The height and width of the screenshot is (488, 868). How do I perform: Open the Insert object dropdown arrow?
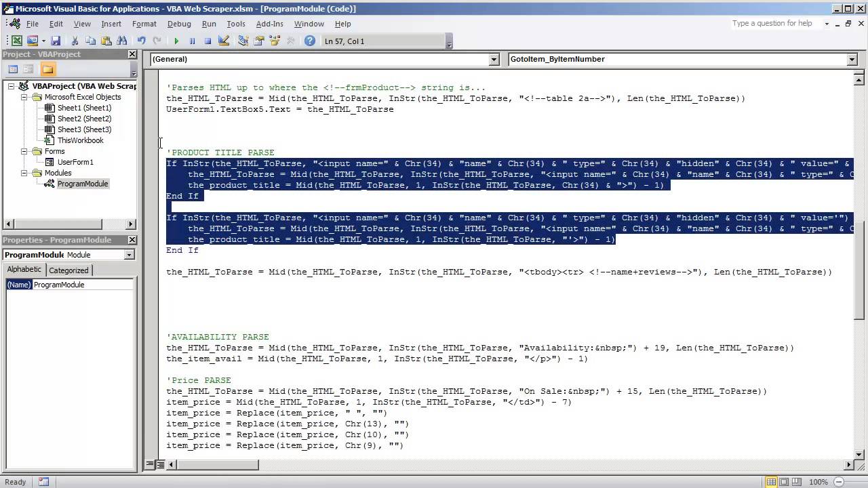(x=43, y=41)
